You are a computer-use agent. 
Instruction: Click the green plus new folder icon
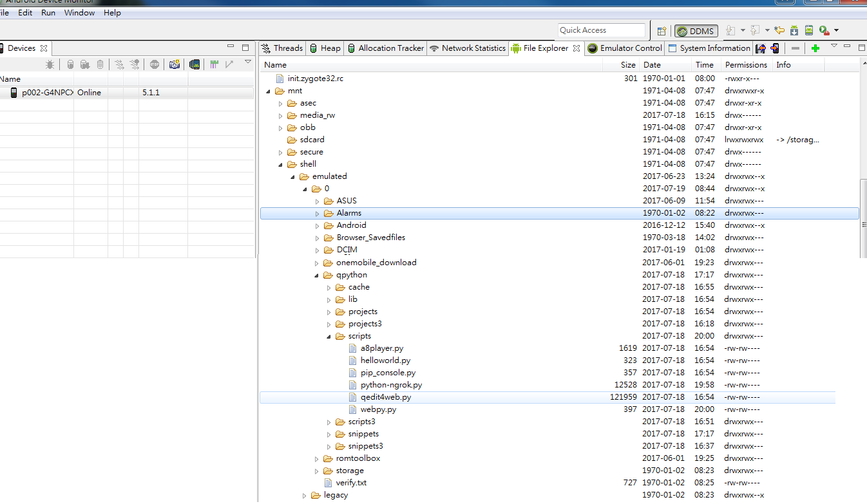(x=815, y=48)
